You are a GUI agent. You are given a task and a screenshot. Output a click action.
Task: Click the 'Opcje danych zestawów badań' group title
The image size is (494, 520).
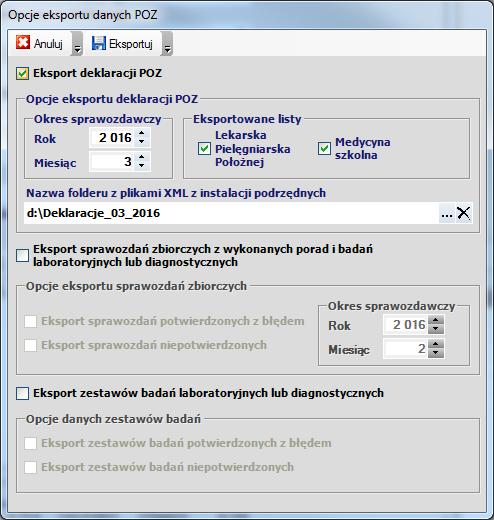(113, 419)
